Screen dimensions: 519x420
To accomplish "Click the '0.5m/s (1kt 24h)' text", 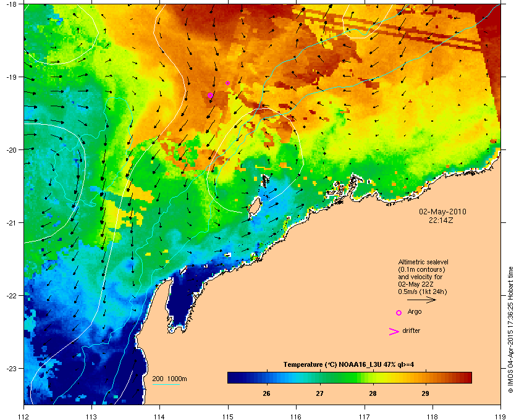I will pos(423,292).
